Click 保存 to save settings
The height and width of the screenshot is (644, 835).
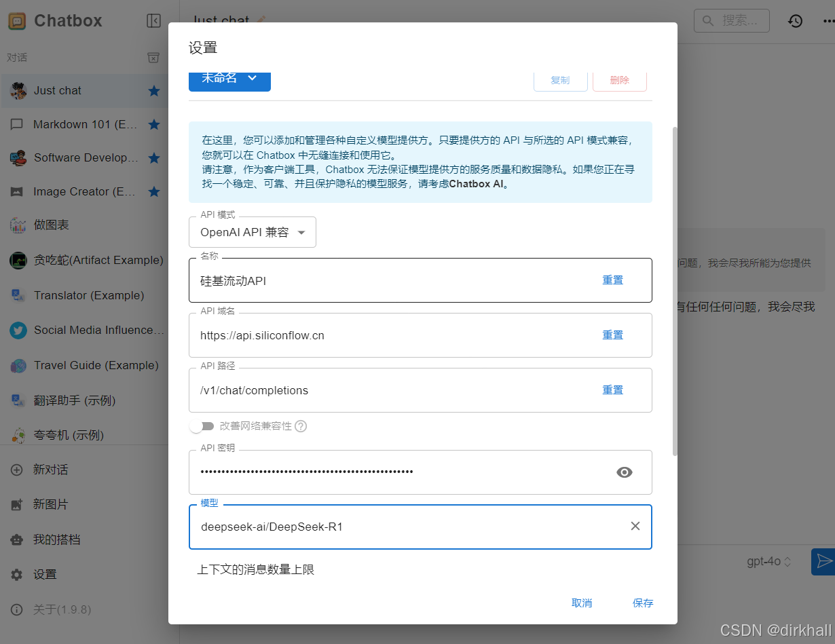(x=643, y=603)
